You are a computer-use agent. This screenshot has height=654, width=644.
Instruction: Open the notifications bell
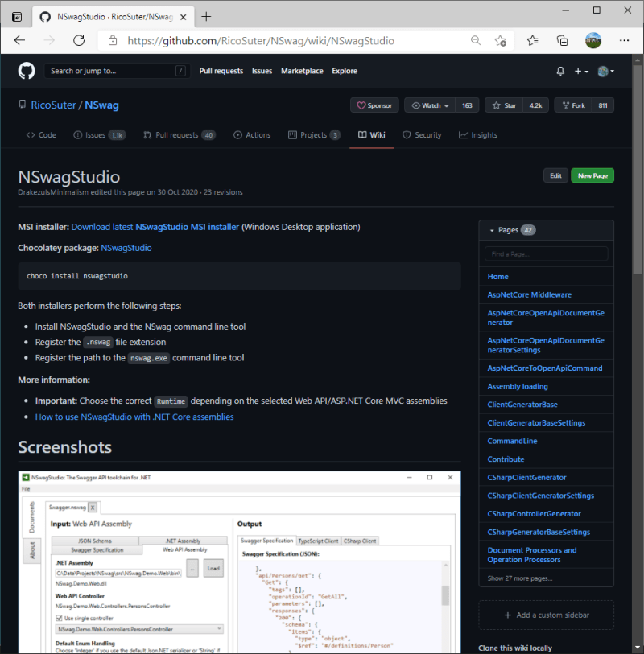point(560,72)
